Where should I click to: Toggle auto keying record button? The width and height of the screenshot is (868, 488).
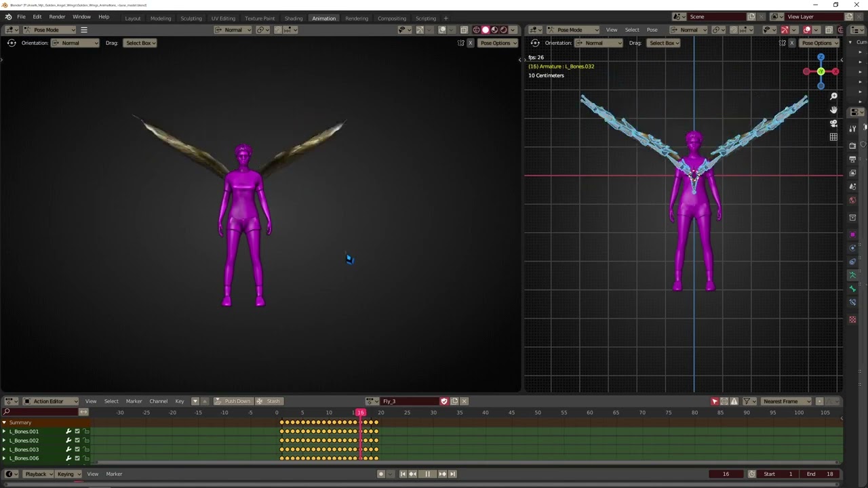pyautogui.click(x=381, y=474)
